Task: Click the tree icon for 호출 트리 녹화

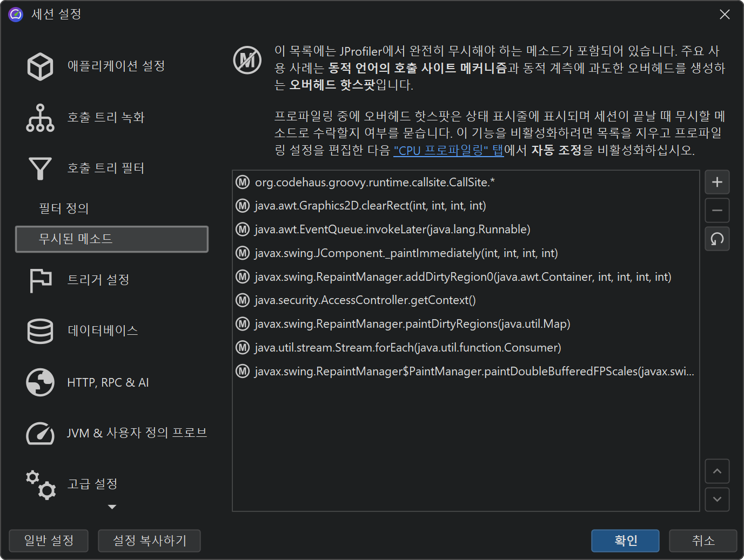Action: coord(40,118)
